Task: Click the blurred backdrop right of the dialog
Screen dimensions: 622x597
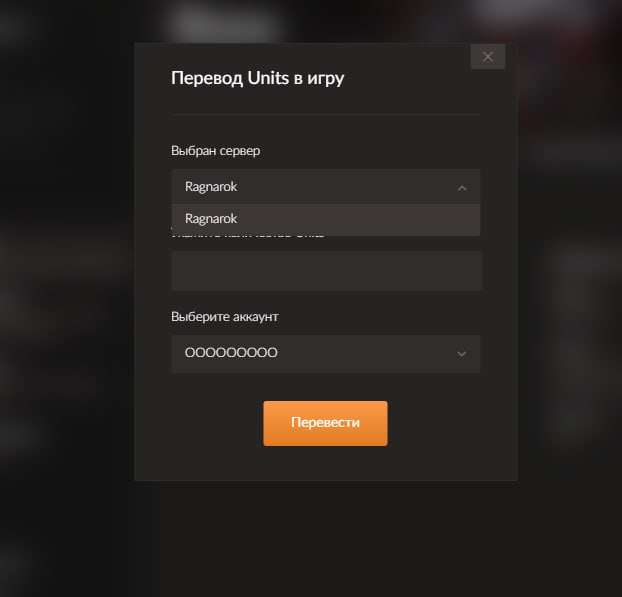Action: click(570, 278)
